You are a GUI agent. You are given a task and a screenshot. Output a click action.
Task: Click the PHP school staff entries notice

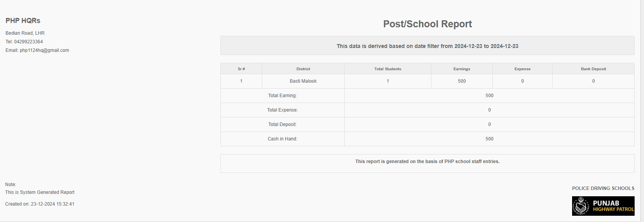(x=428, y=162)
